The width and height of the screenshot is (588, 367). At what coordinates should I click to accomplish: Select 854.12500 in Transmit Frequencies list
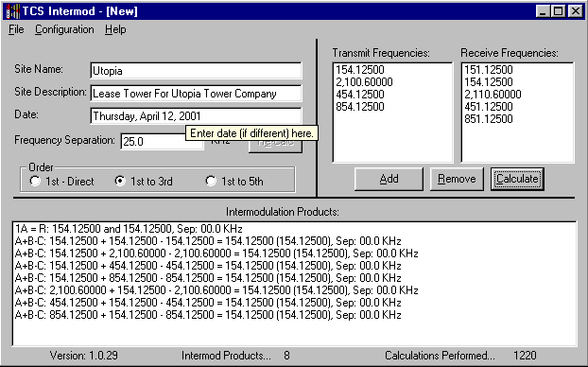[360, 107]
